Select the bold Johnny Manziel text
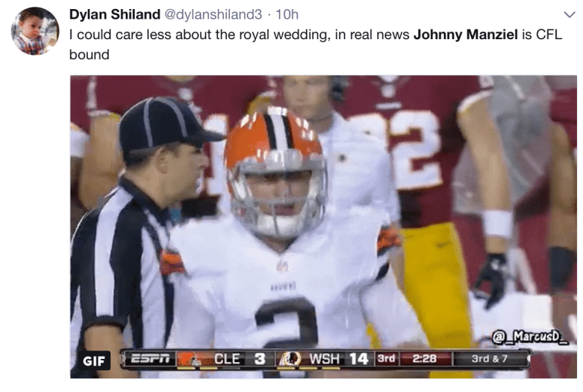This screenshot has width=583, height=392. click(466, 35)
